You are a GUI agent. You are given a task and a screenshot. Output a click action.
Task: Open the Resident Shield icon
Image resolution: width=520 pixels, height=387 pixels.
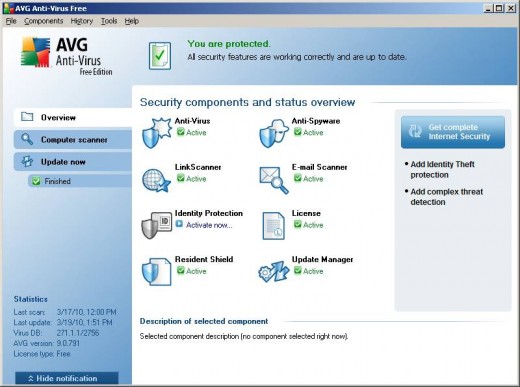(x=156, y=272)
